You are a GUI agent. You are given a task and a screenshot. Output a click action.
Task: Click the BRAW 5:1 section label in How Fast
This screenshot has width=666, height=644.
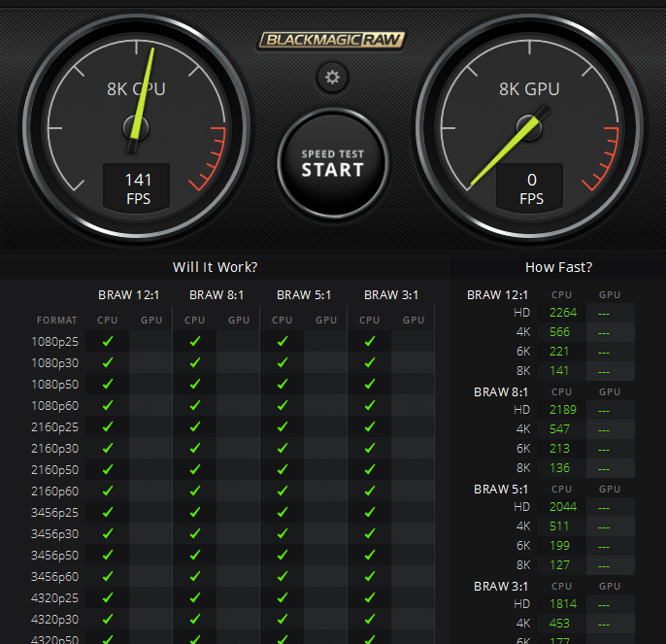pos(501,490)
